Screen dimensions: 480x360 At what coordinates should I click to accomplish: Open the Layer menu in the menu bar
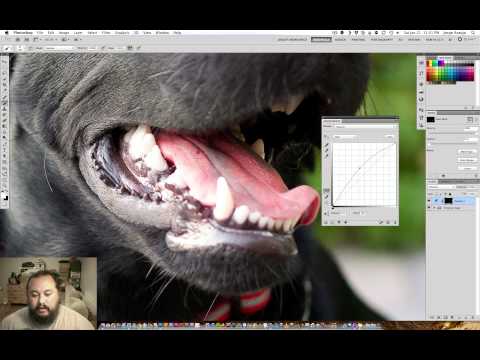[x=78, y=33]
